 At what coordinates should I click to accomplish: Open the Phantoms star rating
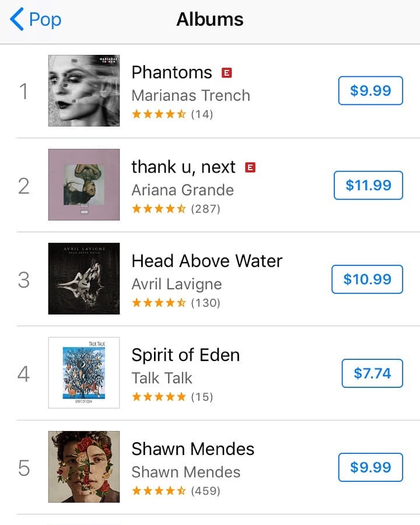pyautogui.click(x=172, y=114)
